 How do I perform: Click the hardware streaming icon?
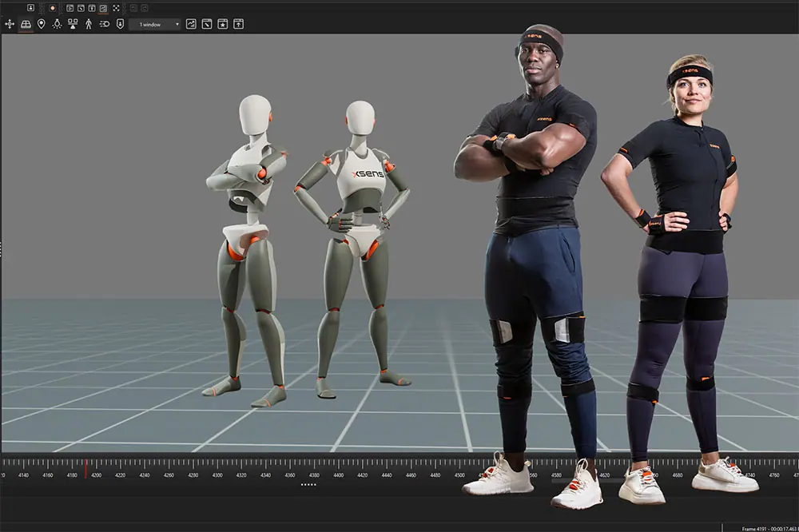[x=102, y=25]
